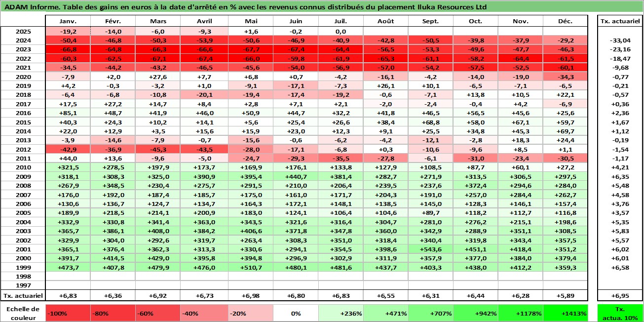Click the Tx. actuariel row label at bottom left
644x322 pixels.
point(23,295)
